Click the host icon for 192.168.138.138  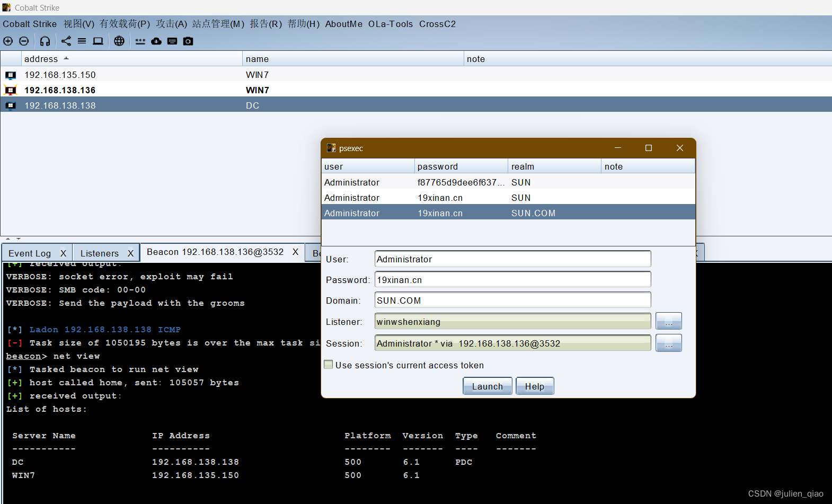click(x=11, y=105)
